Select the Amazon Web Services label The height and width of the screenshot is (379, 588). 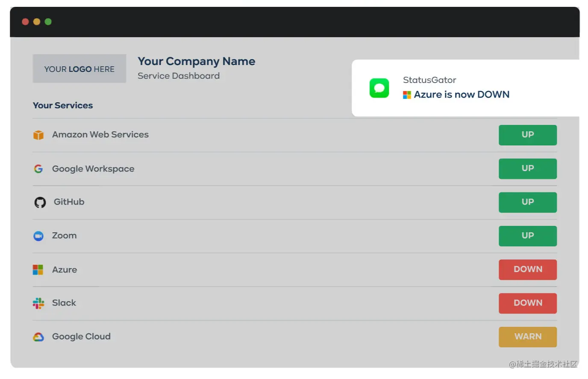[100, 135]
